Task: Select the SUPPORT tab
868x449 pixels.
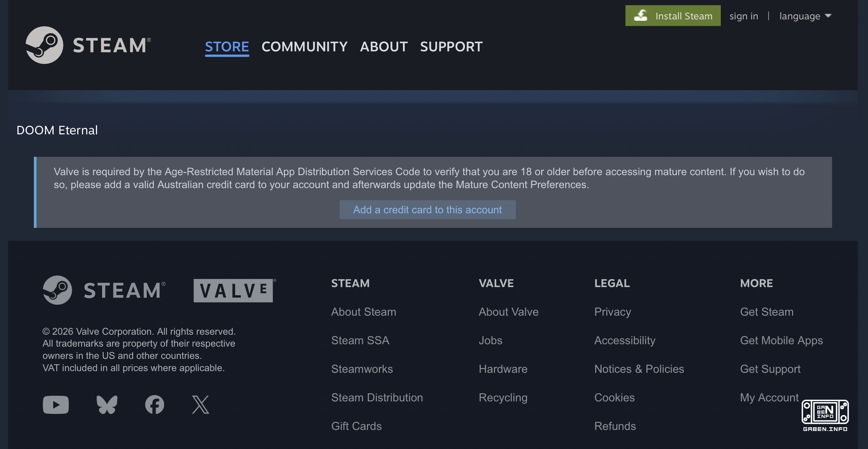Action: click(451, 47)
